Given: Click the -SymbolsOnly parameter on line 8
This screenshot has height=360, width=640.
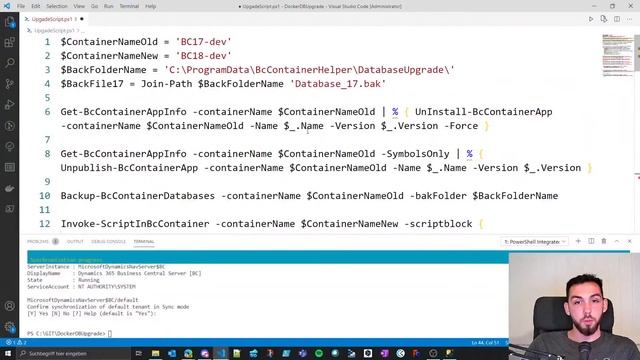Looking at the screenshot, I should (x=415, y=154).
